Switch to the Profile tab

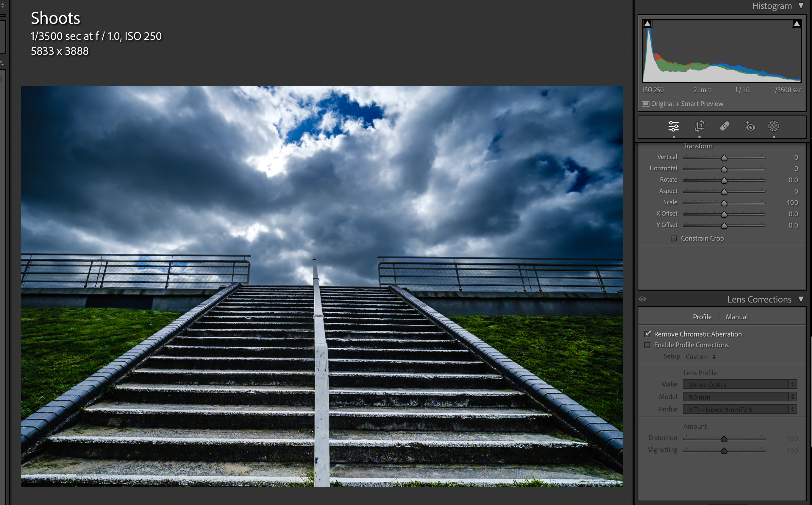coord(702,317)
